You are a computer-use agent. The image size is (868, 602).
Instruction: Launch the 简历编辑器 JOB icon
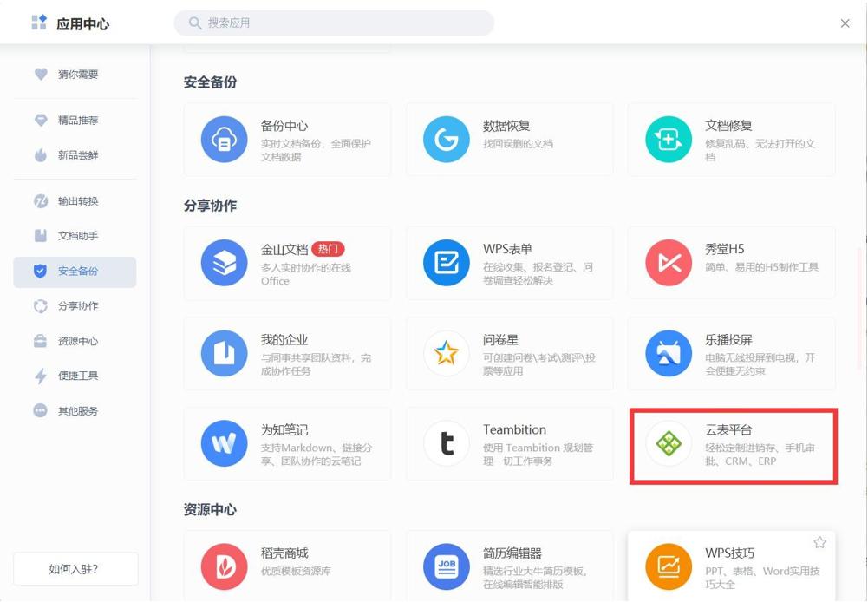coord(447,566)
